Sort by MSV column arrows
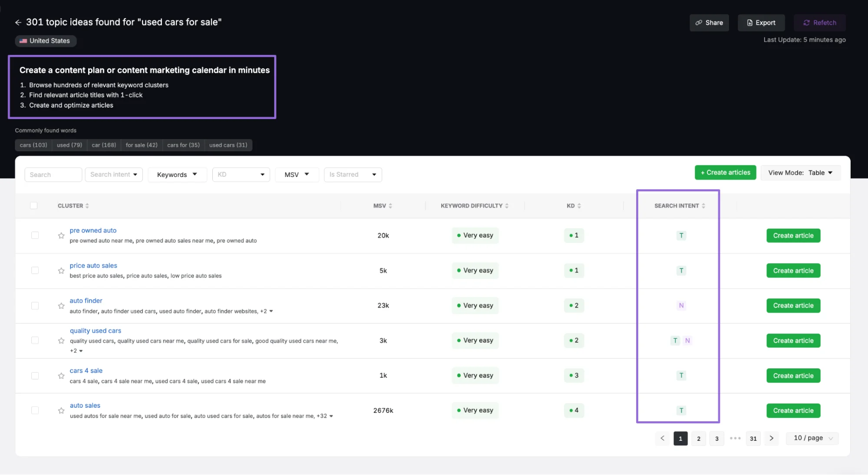Screen dimensions: 868x475 pos(390,206)
